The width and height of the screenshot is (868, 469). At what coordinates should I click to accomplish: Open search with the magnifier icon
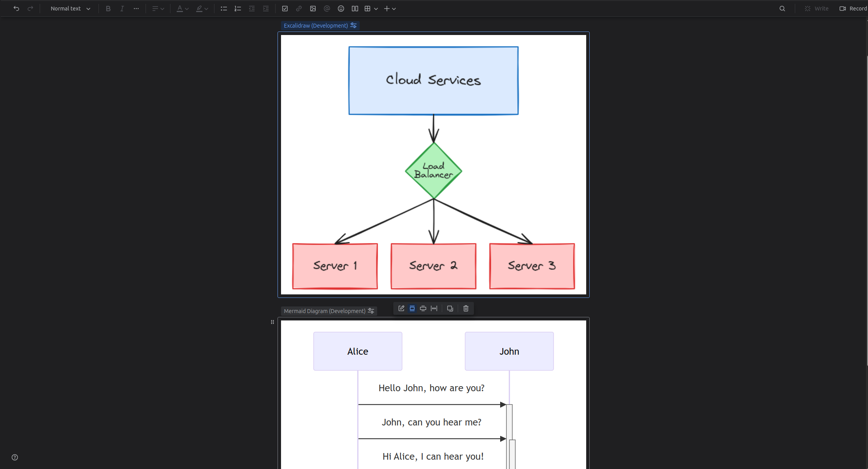click(x=782, y=9)
